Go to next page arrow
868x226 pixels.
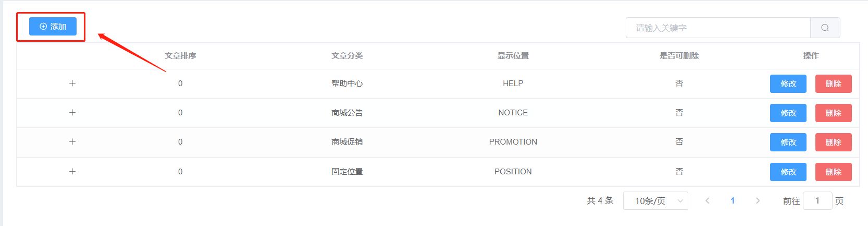tap(758, 201)
